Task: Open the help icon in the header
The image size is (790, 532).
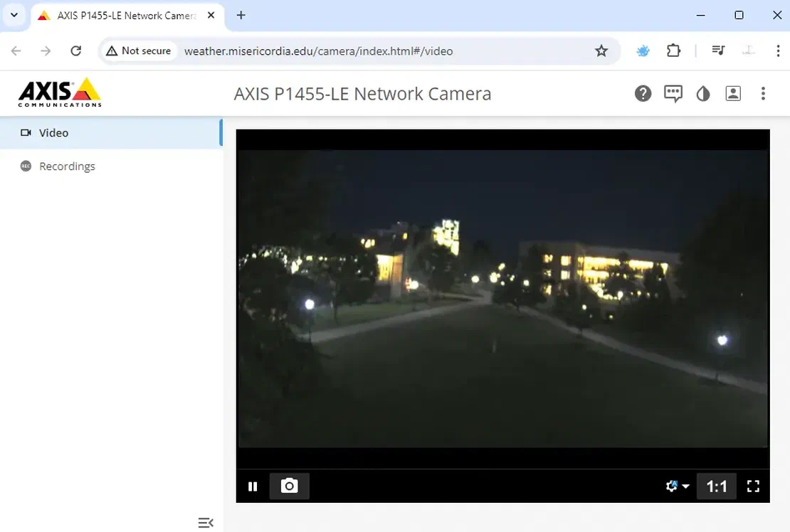Action: point(643,93)
